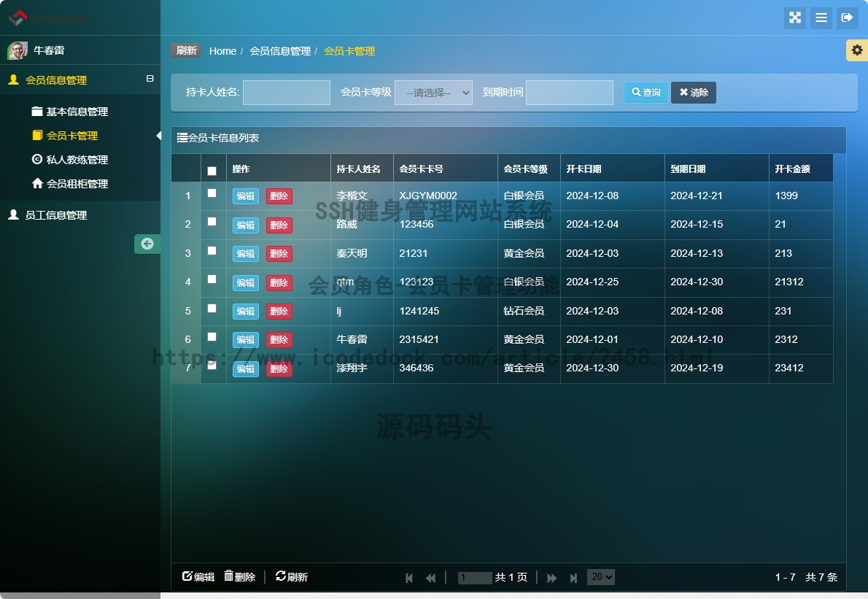Image resolution: width=868 pixels, height=599 pixels.
Task: Click 编辑 for row 路威
Action: point(246,225)
